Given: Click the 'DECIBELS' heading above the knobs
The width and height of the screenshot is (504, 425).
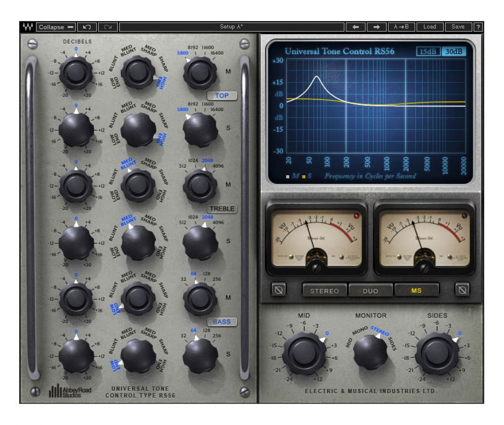Looking at the screenshot, I should 77,42.
